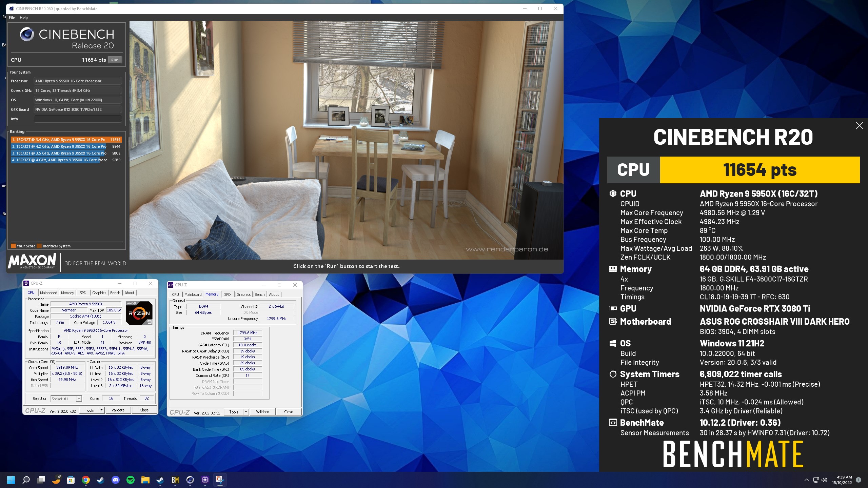Switch to Cinebench in the taskbar
The width and height of the screenshot is (868, 488).
click(190, 480)
